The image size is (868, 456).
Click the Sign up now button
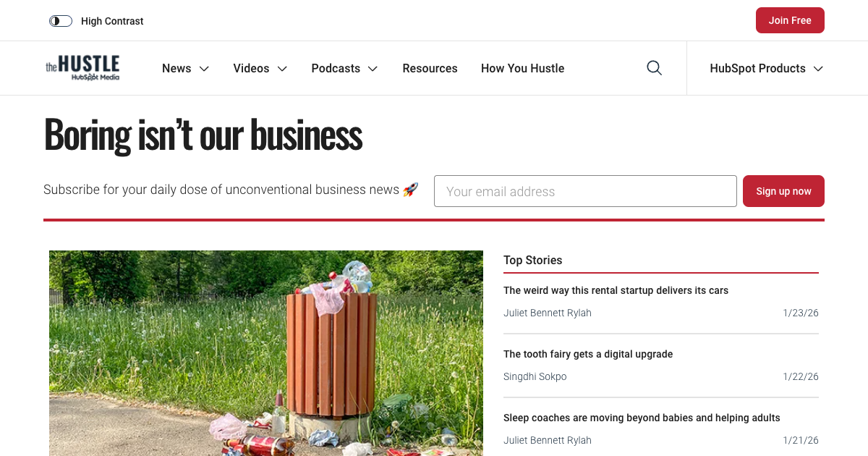(x=783, y=191)
